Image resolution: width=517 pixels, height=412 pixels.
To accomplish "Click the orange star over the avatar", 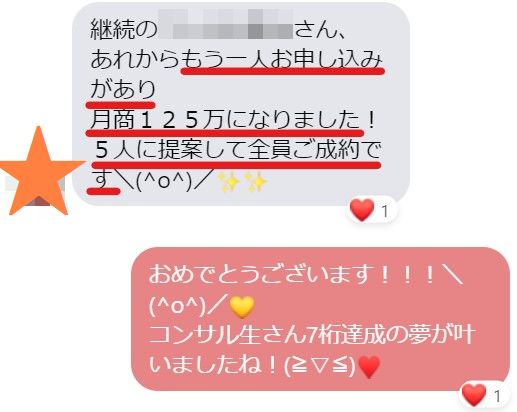I will coord(40,173).
